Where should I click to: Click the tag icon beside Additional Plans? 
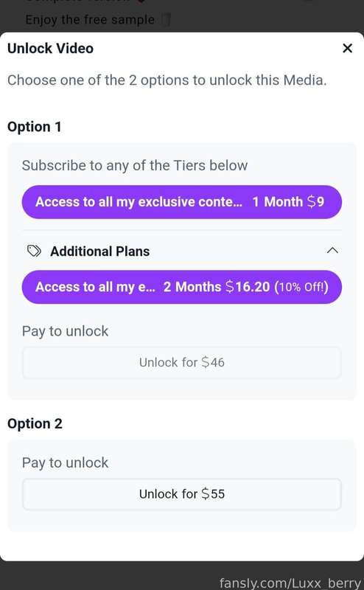point(34,251)
